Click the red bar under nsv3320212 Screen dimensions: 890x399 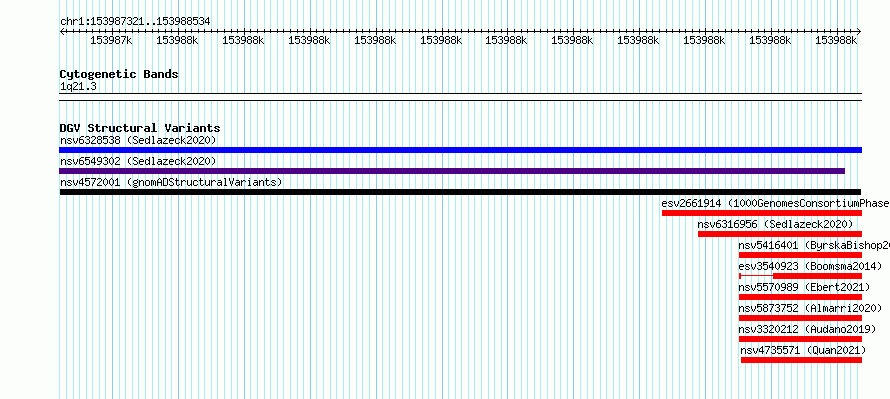pos(800,339)
